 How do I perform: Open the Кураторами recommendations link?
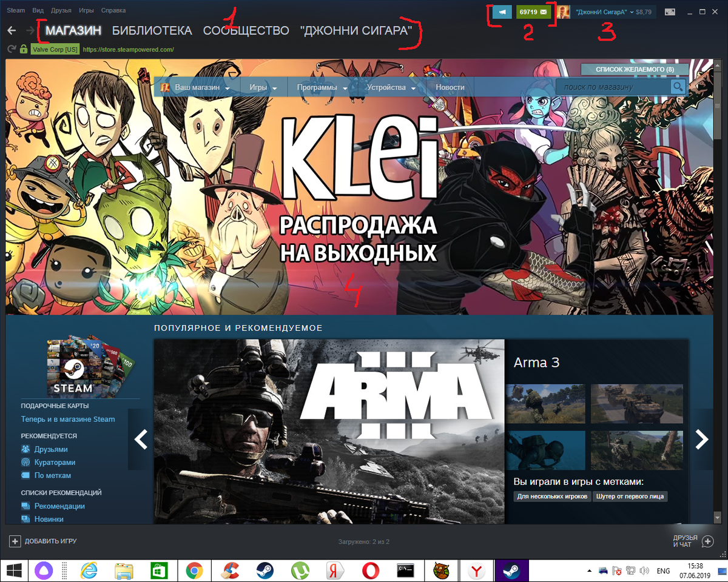(55, 462)
